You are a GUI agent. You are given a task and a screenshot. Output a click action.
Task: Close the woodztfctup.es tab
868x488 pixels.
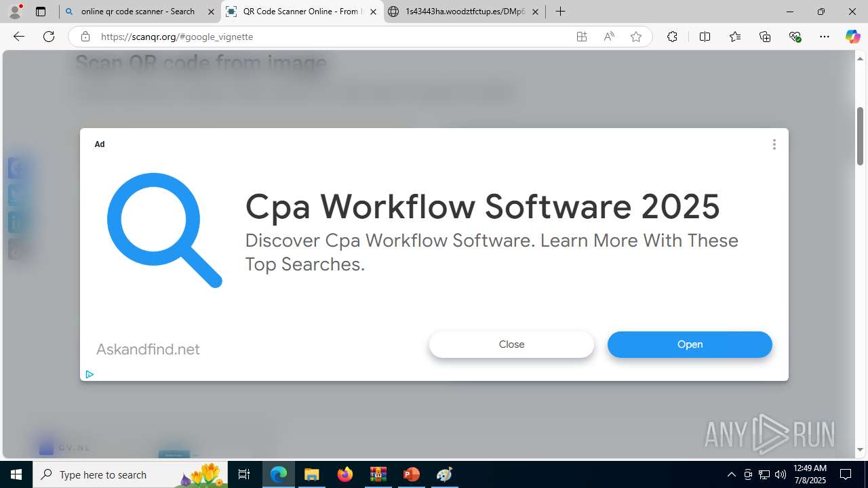click(x=535, y=12)
